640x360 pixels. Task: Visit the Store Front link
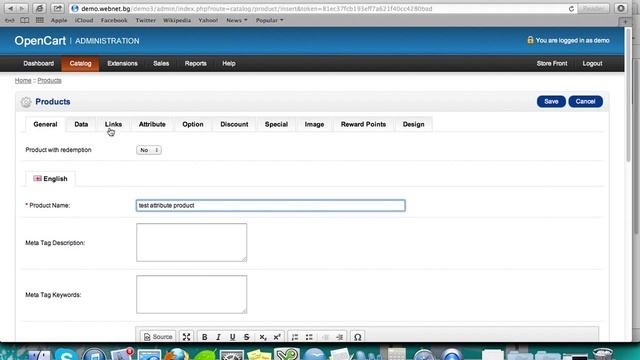(552, 64)
